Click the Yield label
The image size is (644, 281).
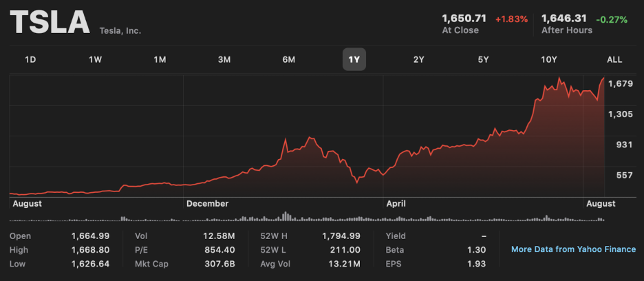[x=396, y=236]
